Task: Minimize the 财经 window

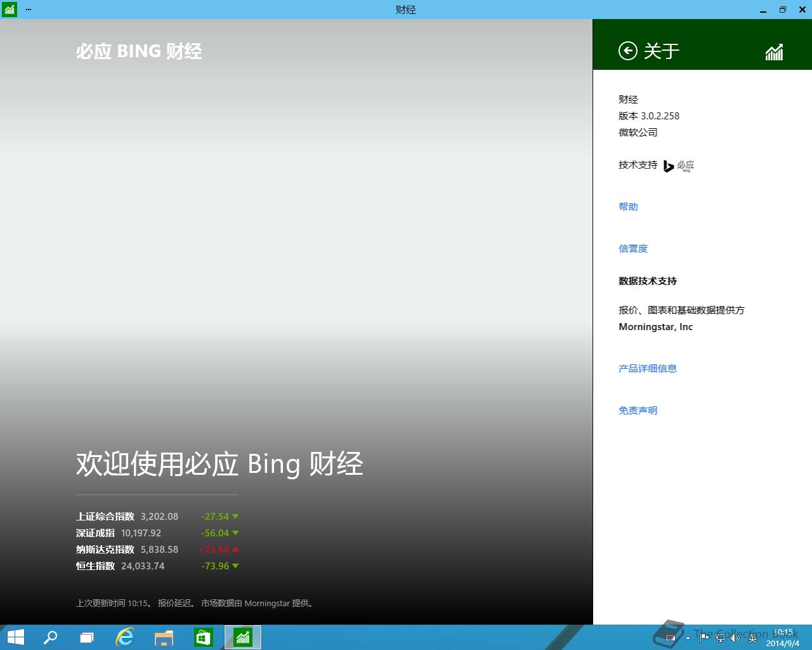Action: (763, 10)
